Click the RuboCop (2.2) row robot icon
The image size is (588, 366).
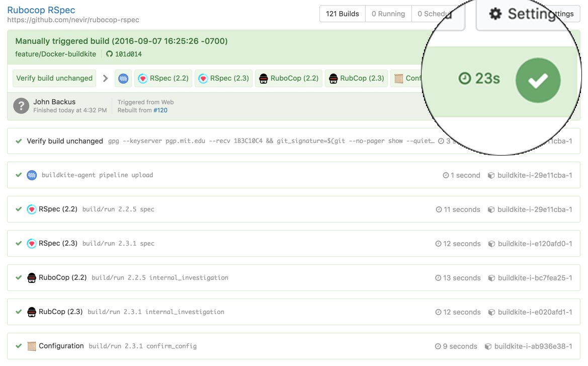pos(32,278)
